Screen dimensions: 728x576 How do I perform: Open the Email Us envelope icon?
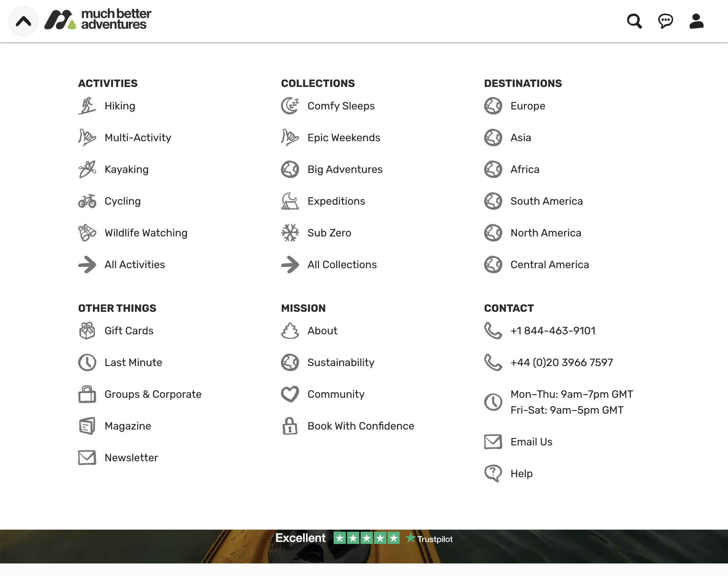click(493, 441)
